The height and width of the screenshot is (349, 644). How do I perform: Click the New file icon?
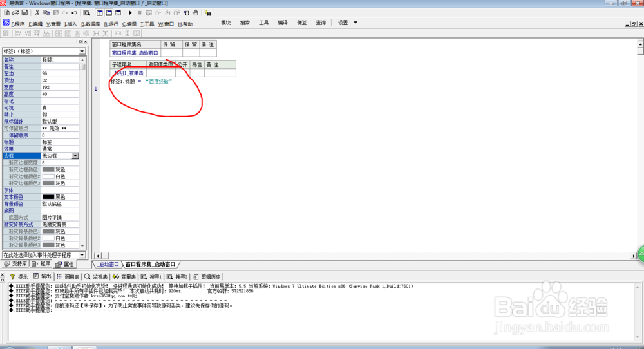pyautogui.click(x=7, y=13)
